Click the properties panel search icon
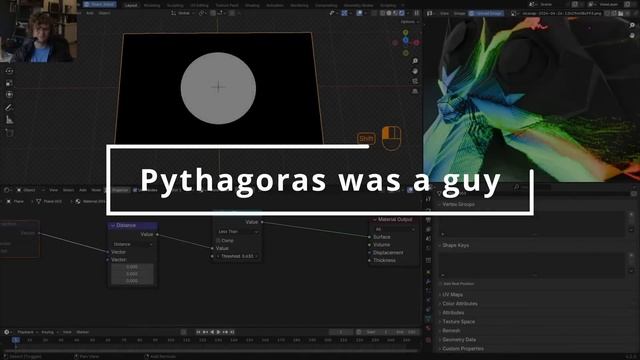640x360 pixels. pos(517,187)
